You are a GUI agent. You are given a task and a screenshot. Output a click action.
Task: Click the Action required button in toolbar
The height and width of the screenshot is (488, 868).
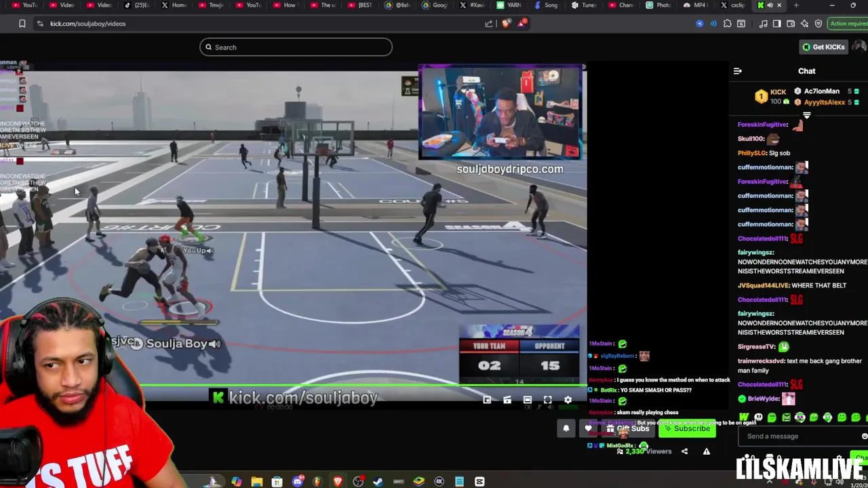(x=848, y=24)
